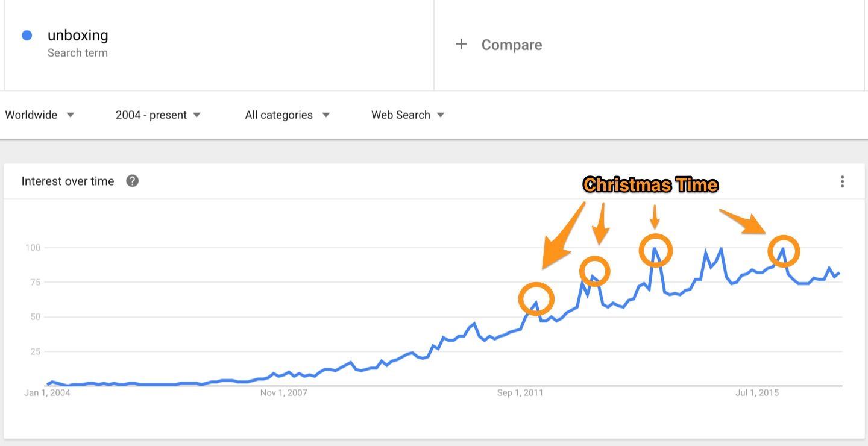Click the blue dot next to unboxing
Image resolution: width=868 pixels, height=446 pixels.
[27, 36]
